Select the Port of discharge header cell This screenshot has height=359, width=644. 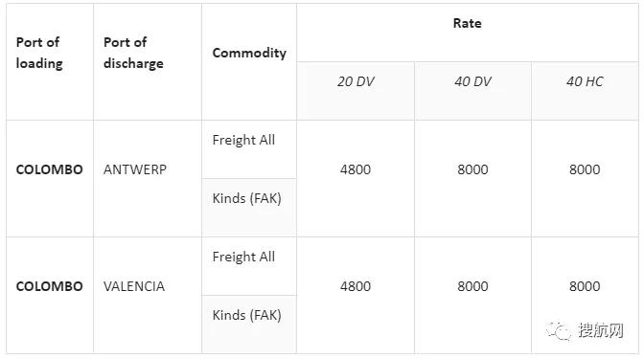[x=148, y=62]
